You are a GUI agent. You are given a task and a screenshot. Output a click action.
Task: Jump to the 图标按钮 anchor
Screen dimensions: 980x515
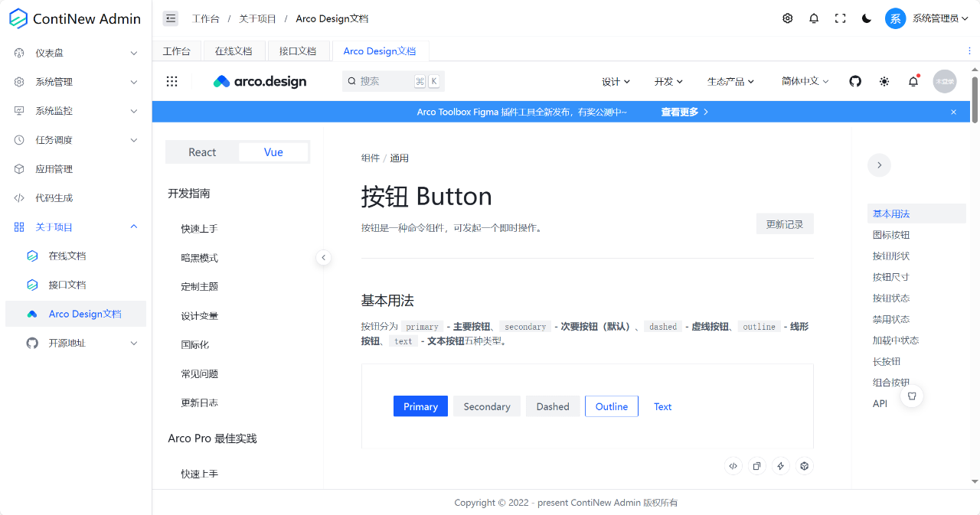(x=891, y=235)
